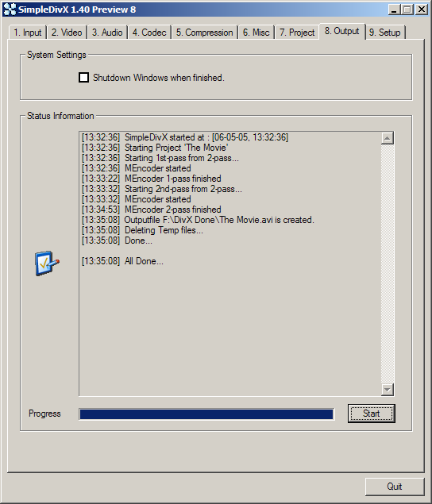Select the 7. Project tab
This screenshot has height=504, width=432.
297,33
